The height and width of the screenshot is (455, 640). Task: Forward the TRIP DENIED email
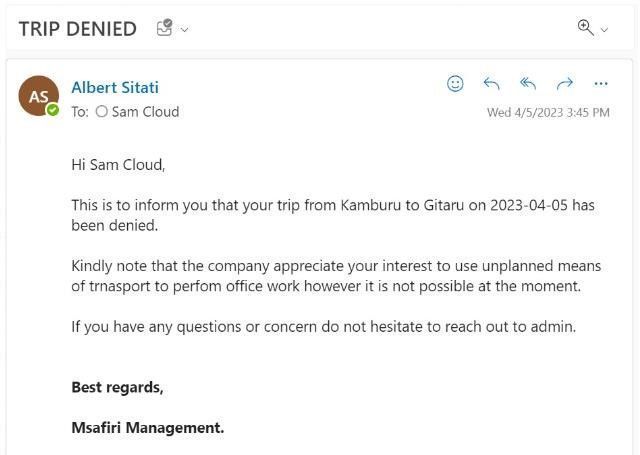[x=564, y=84]
